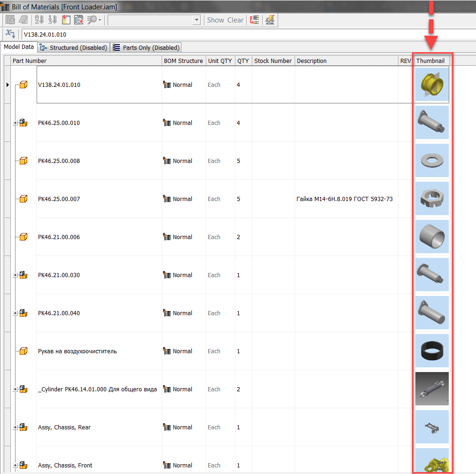Click the yellow sticky-note toolbar icon

click(x=66, y=20)
